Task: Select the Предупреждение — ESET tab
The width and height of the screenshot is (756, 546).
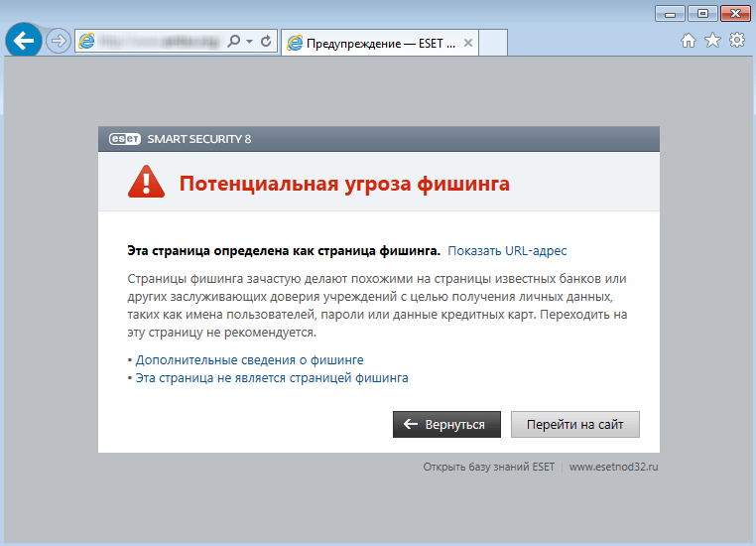Action: tap(380, 43)
